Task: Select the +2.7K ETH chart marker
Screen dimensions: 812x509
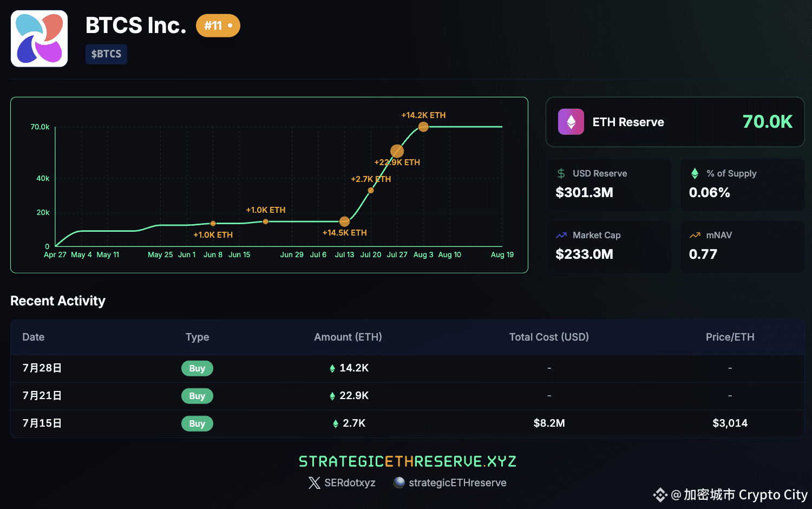Action: coord(371,190)
